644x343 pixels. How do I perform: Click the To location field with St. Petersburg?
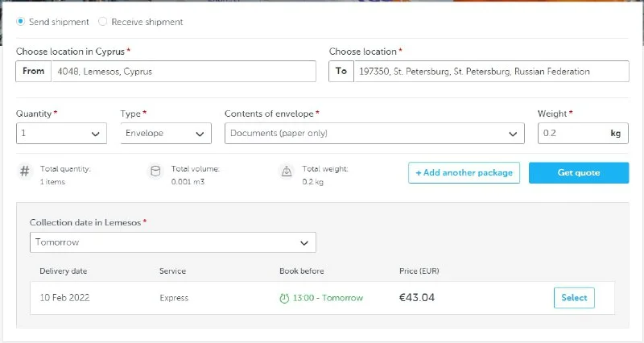(491, 72)
